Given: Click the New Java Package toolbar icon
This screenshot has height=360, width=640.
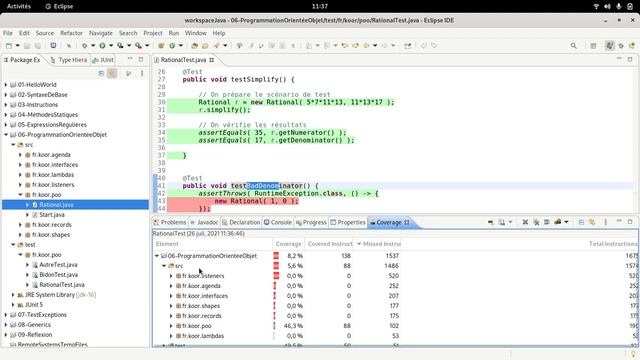Looking at the screenshot, I should [161, 46].
